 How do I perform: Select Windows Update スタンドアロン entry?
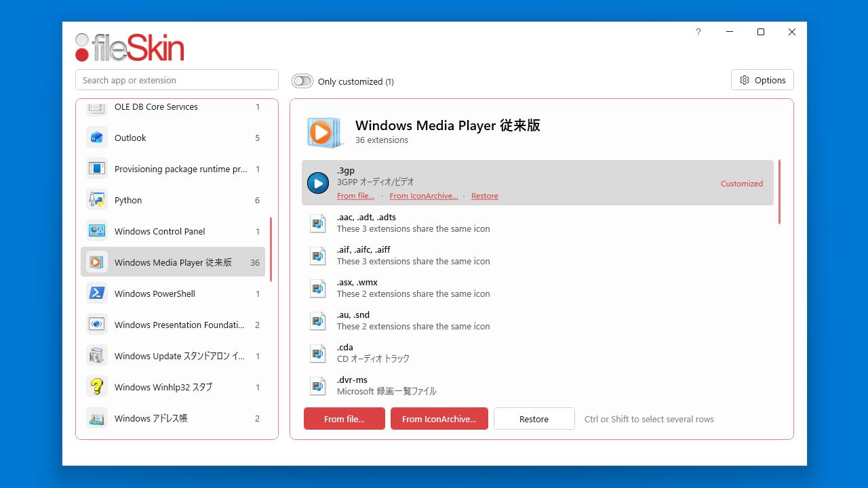173,356
